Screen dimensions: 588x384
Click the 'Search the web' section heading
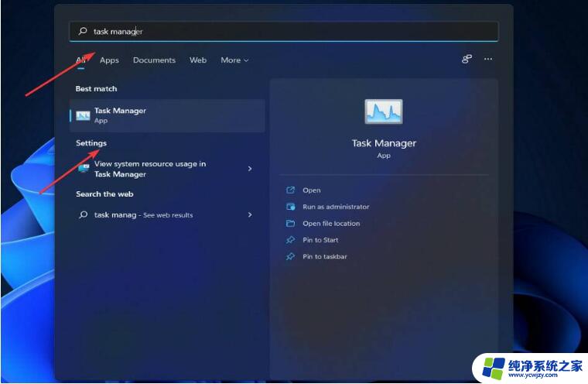click(104, 194)
